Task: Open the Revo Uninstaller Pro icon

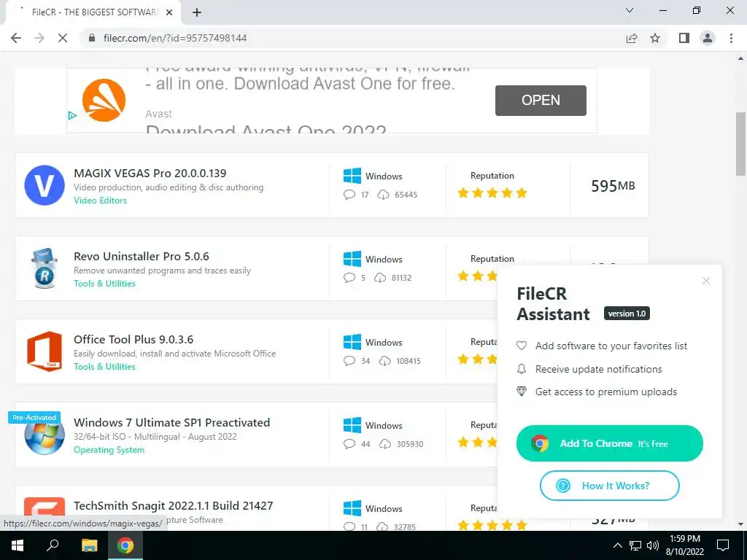Action: coord(44,268)
